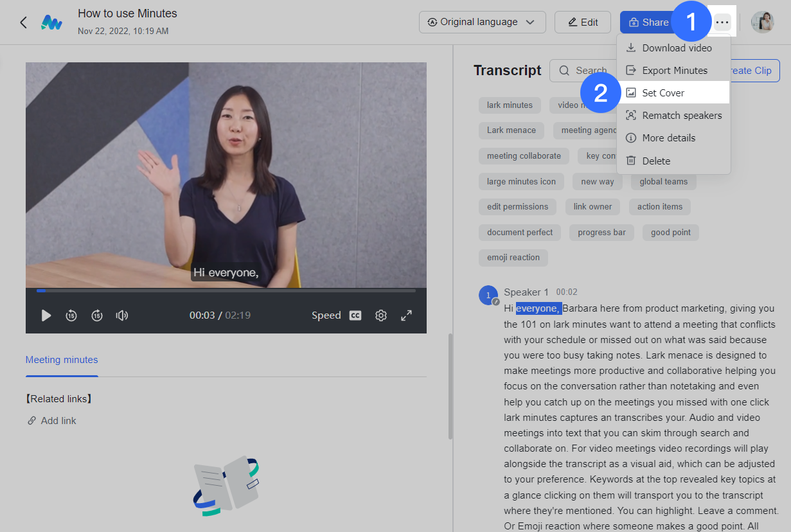791x532 pixels.
Task: Click the search icon in the Transcript panel
Action: tap(564, 70)
